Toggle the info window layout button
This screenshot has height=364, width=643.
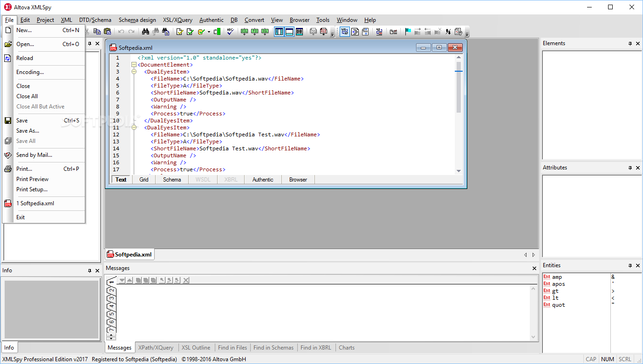pyautogui.click(x=289, y=31)
